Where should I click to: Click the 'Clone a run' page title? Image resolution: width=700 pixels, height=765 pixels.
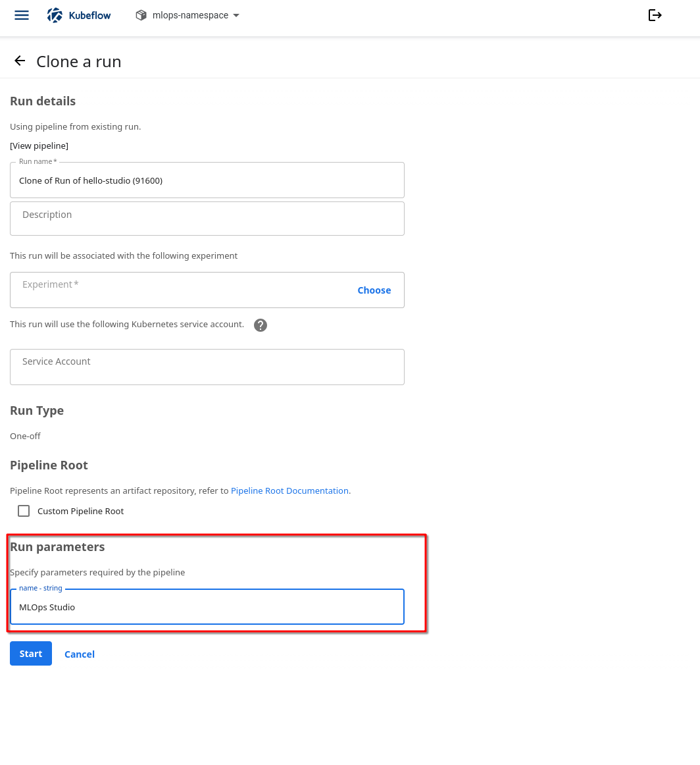click(x=79, y=61)
